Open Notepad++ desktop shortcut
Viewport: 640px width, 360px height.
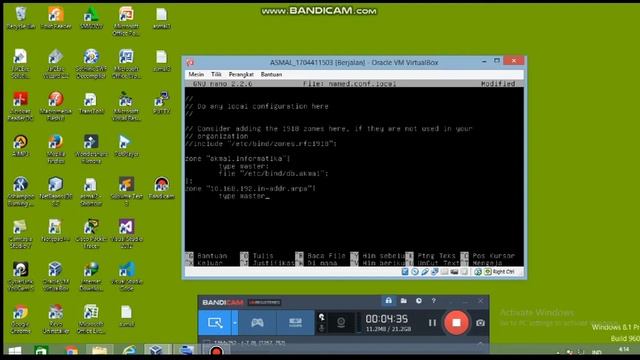pos(56,231)
